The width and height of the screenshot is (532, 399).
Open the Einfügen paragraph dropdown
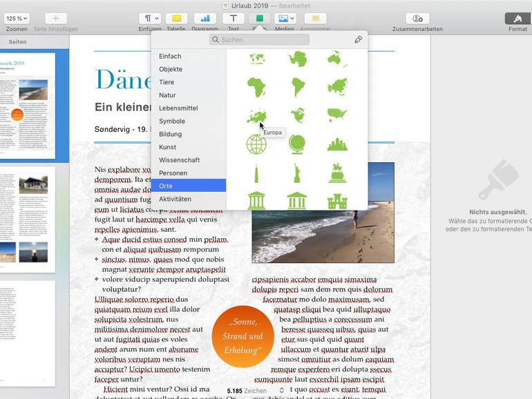coord(150,19)
